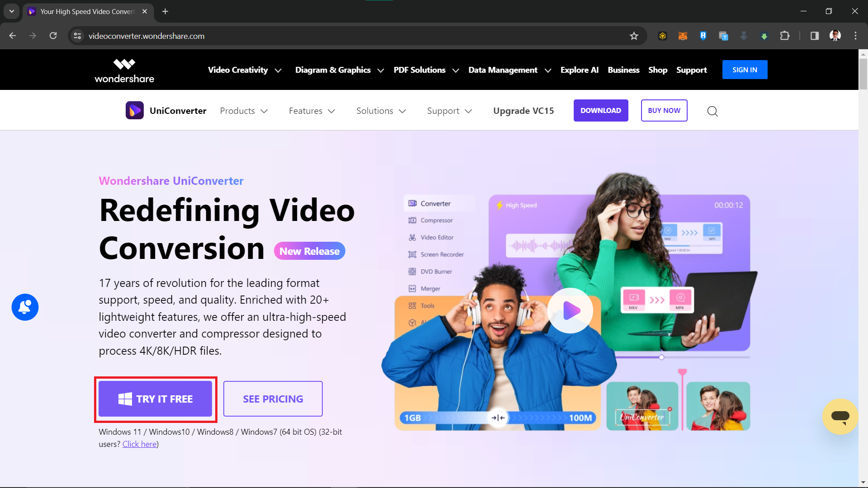
Task: Expand the Features navigation menu
Action: (x=311, y=110)
